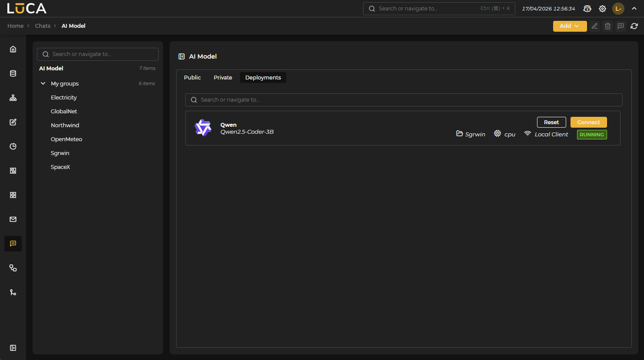Click the AI Model panel heading text

pos(203,56)
